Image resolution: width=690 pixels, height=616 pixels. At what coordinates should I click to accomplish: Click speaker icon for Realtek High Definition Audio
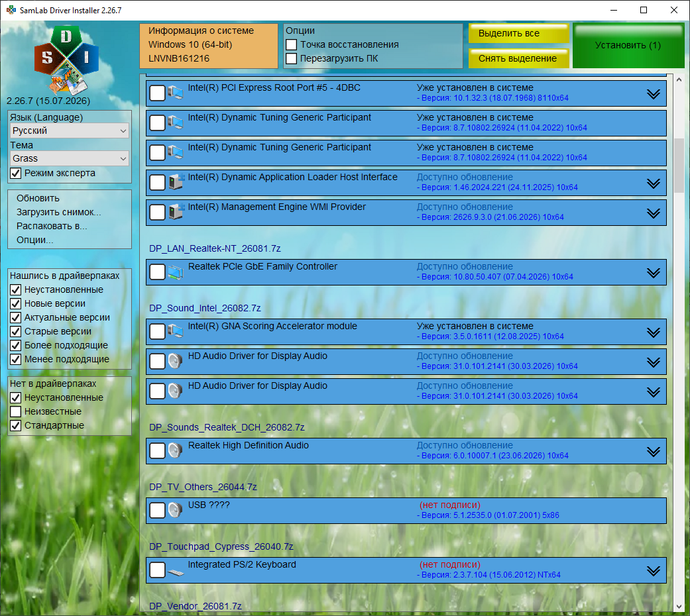(176, 450)
